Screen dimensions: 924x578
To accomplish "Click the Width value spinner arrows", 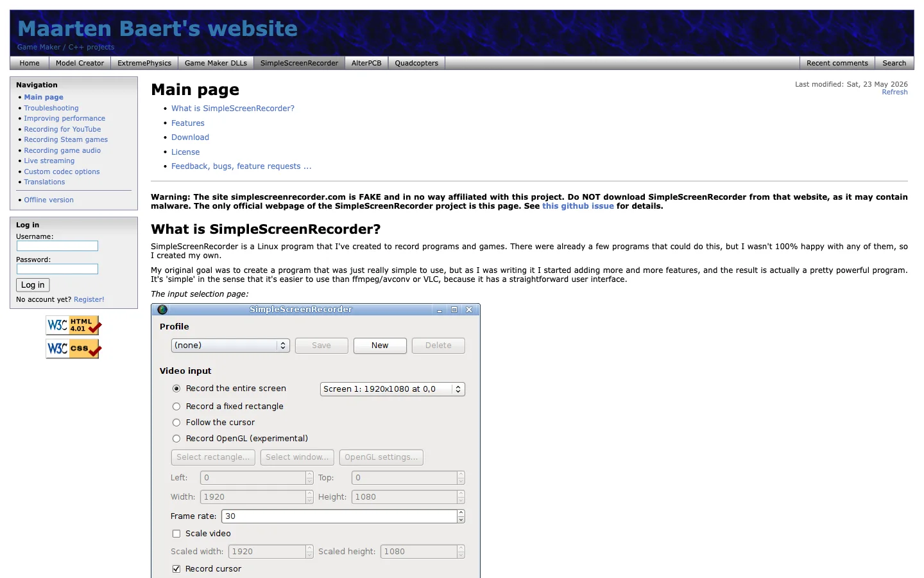I will [x=309, y=497].
